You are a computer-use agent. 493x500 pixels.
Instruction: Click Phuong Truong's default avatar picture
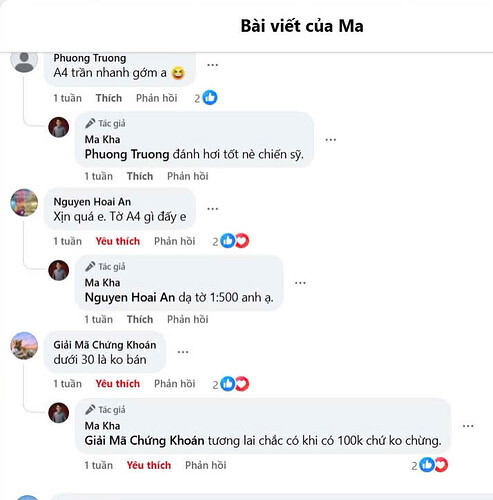pyautogui.click(x=24, y=60)
